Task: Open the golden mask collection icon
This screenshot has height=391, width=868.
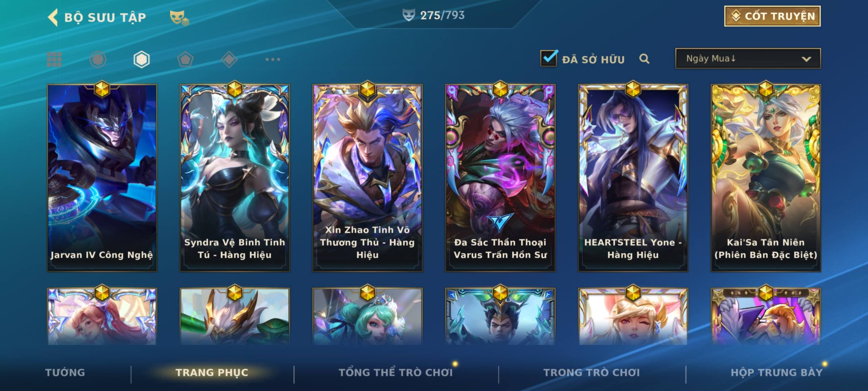Action: click(179, 17)
